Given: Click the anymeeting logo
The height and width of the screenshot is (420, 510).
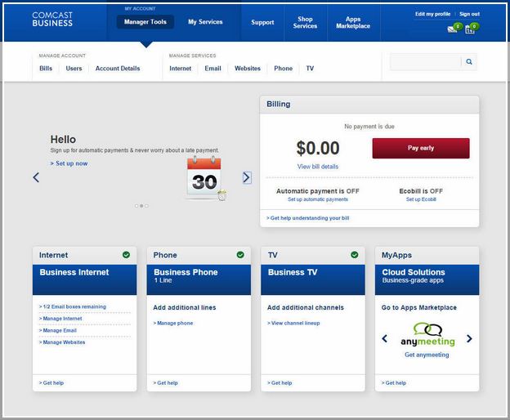Looking at the screenshot, I should click(427, 334).
